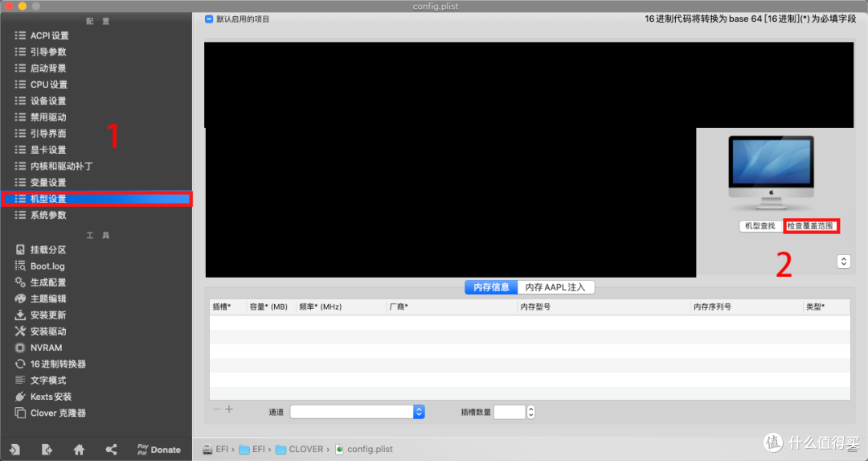Image resolution: width=868 pixels, height=461 pixels.
Task: Click EFI folder in path bar
Action: pos(252,450)
